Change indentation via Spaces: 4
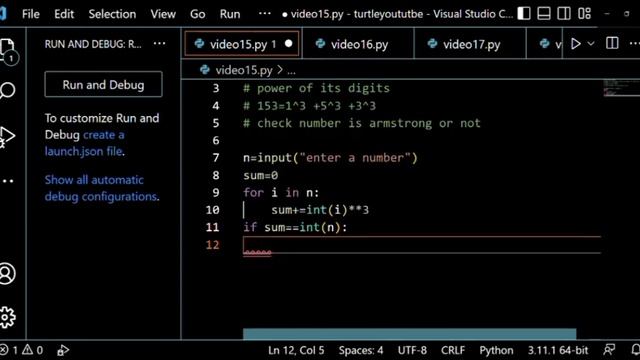The height and width of the screenshot is (360, 640). (x=361, y=350)
